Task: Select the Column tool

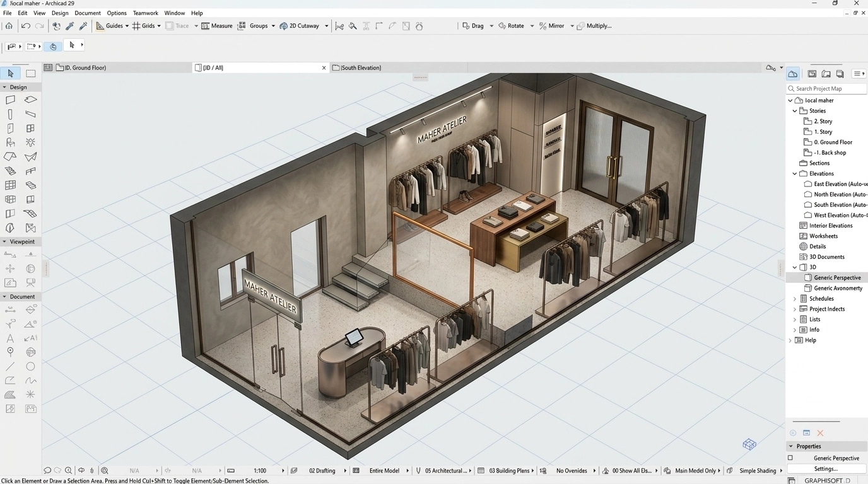Action: point(10,114)
